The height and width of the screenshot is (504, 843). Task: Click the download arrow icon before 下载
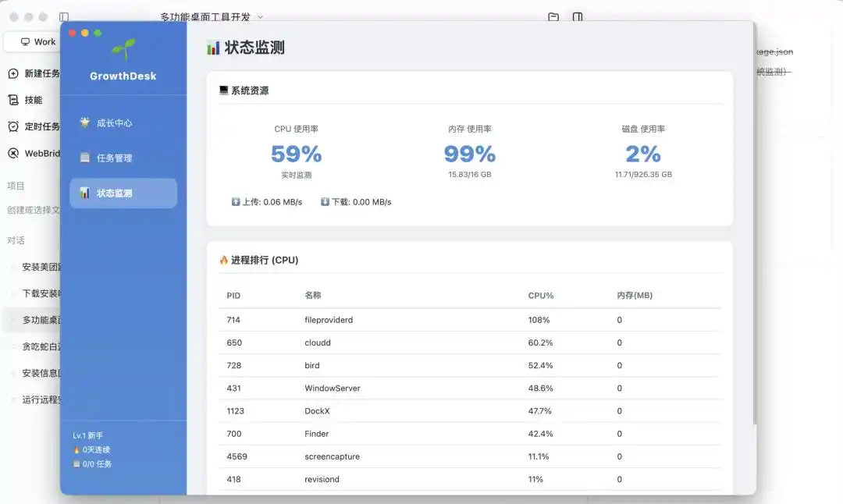coord(325,202)
